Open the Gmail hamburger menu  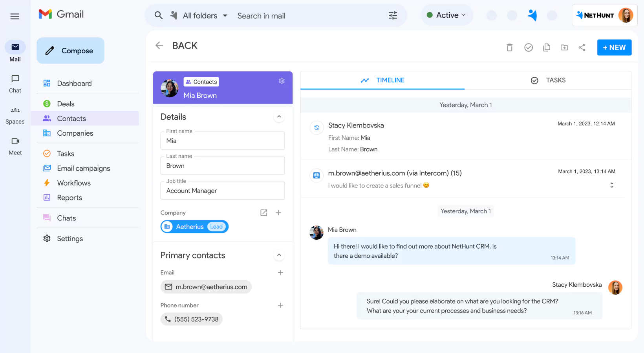(15, 16)
